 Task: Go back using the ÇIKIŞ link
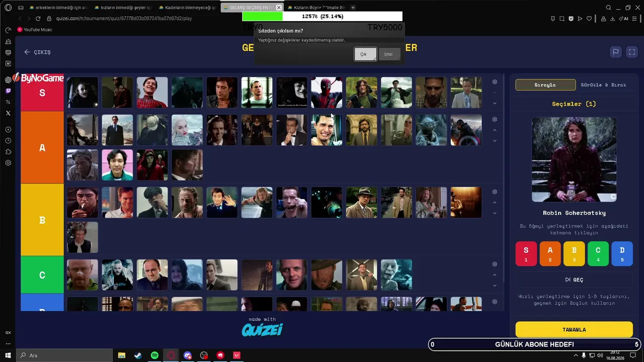37,52
